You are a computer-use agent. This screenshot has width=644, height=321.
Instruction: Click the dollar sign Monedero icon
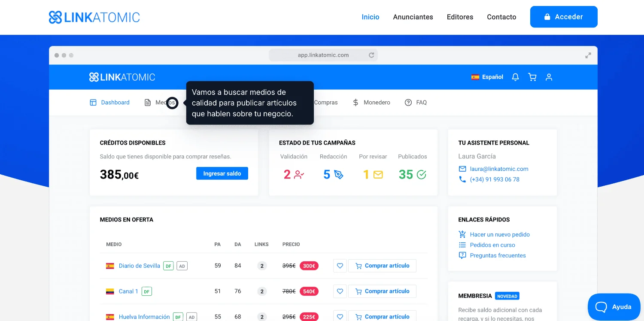click(355, 103)
